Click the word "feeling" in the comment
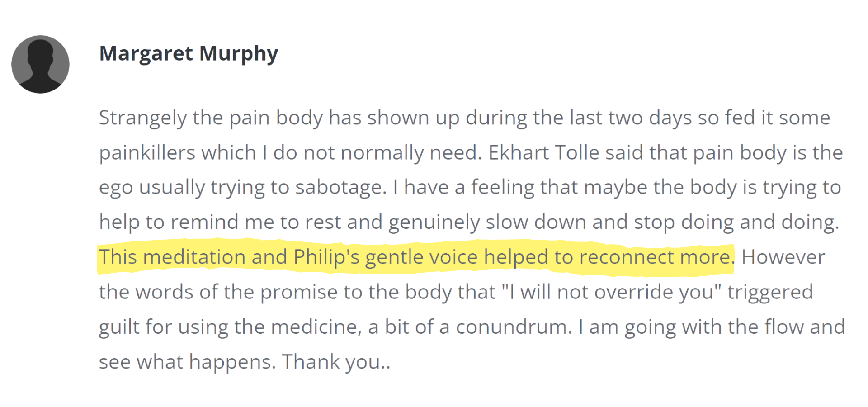Viewport: 868px width, 407px height. (503, 188)
